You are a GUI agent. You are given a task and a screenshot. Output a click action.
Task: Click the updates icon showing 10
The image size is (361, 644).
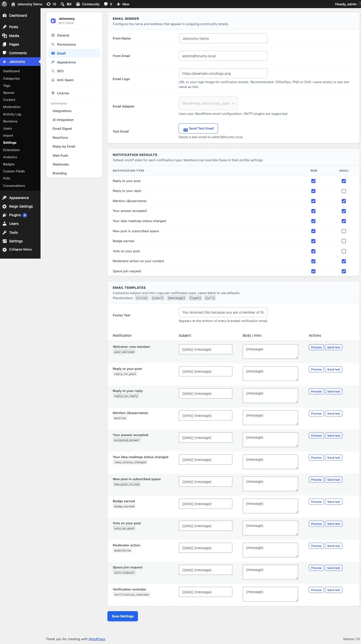pos(48,4)
